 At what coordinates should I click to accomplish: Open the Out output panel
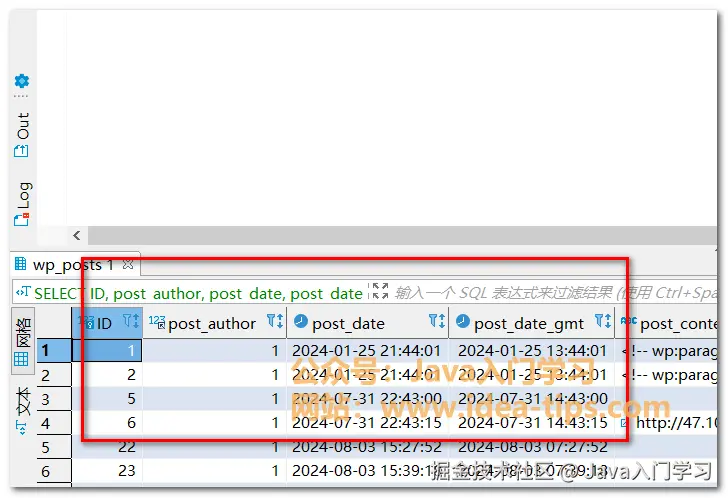(22, 135)
